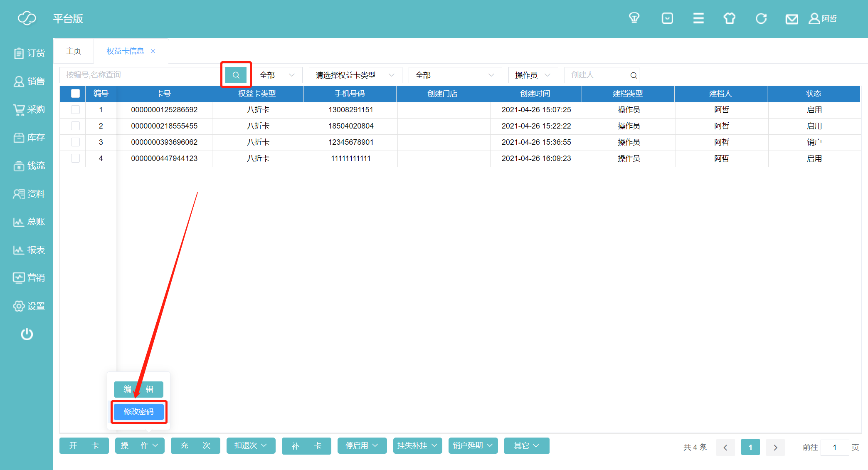This screenshot has width=868, height=470.
Task: Open the mail envelope icon
Action: 792,19
